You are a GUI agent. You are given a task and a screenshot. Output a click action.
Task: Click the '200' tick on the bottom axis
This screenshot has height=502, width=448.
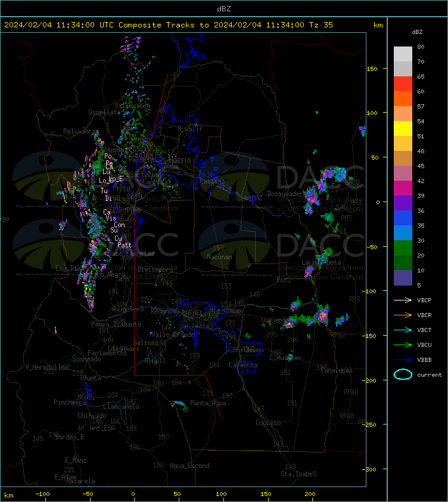click(x=310, y=494)
